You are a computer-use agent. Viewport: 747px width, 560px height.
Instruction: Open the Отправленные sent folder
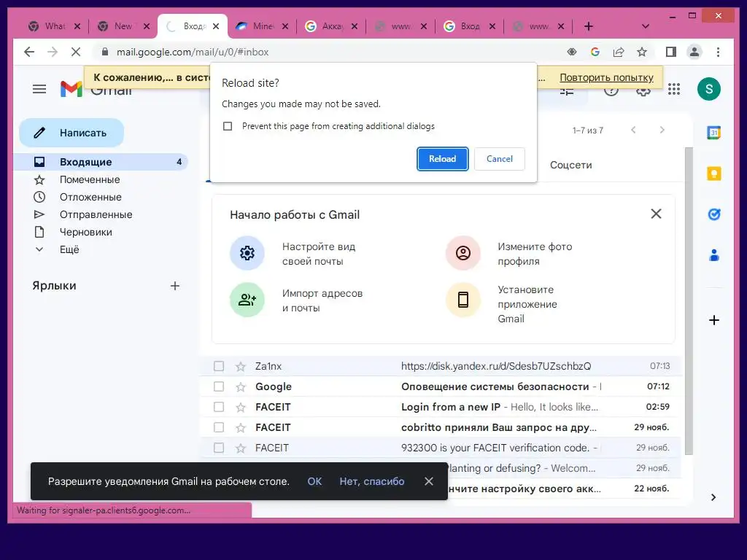[x=96, y=215]
